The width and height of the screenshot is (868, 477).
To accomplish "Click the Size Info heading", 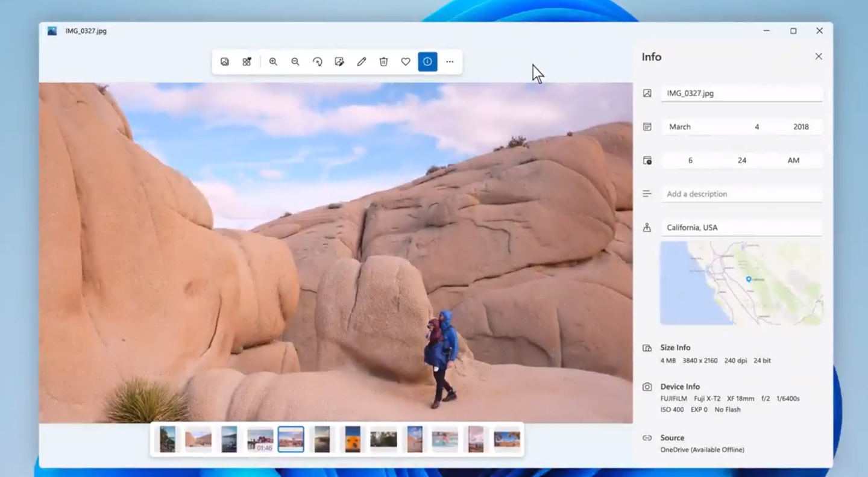I will [x=675, y=348].
